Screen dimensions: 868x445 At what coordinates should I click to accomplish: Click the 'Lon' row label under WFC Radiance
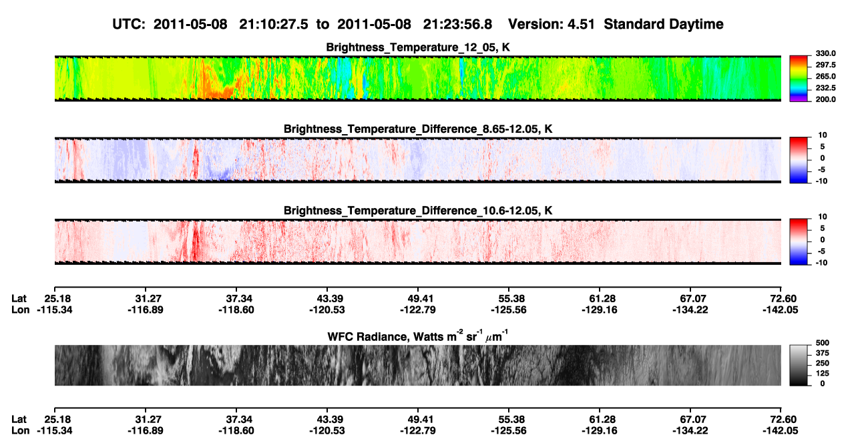pyautogui.click(x=21, y=430)
